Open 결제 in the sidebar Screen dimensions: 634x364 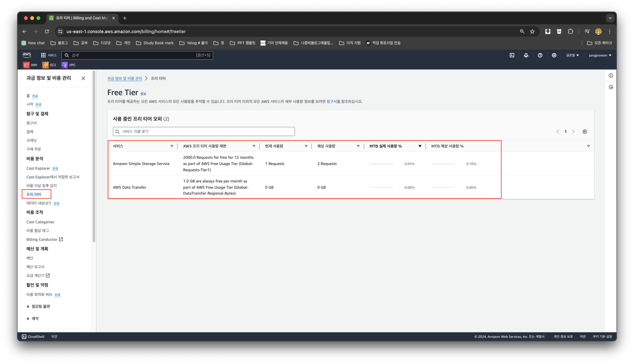(x=30, y=132)
